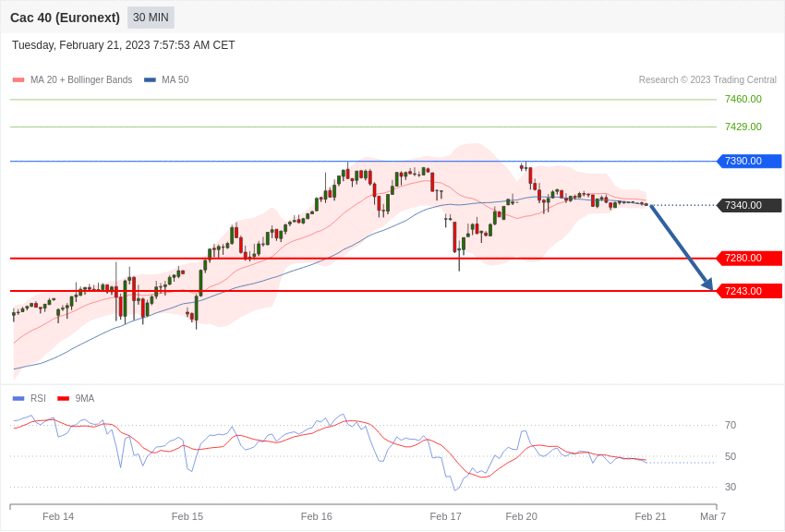Select the 7243.00 red target tag
785x532 pixels.
[x=749, y=291]
